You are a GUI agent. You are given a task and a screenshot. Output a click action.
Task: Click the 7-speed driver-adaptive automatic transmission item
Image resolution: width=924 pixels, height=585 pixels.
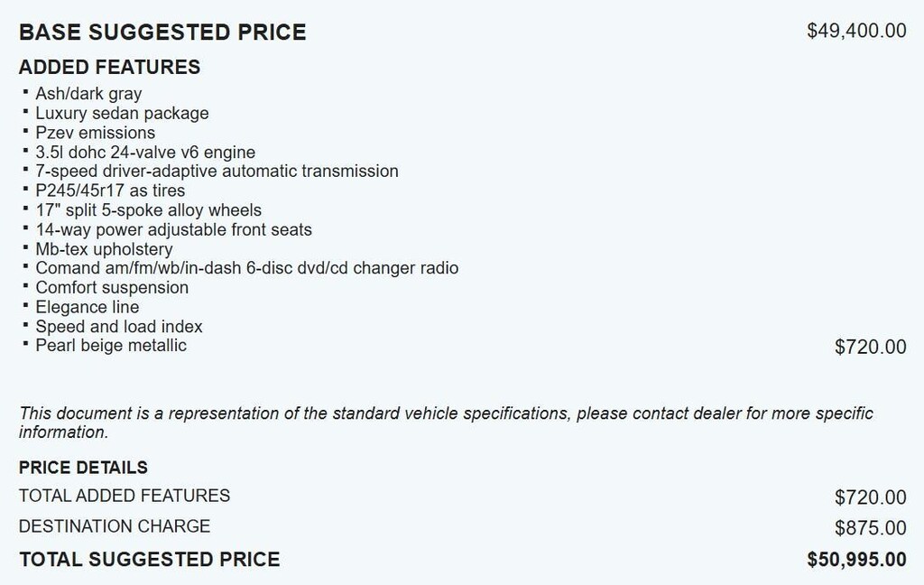coord(217,171)
